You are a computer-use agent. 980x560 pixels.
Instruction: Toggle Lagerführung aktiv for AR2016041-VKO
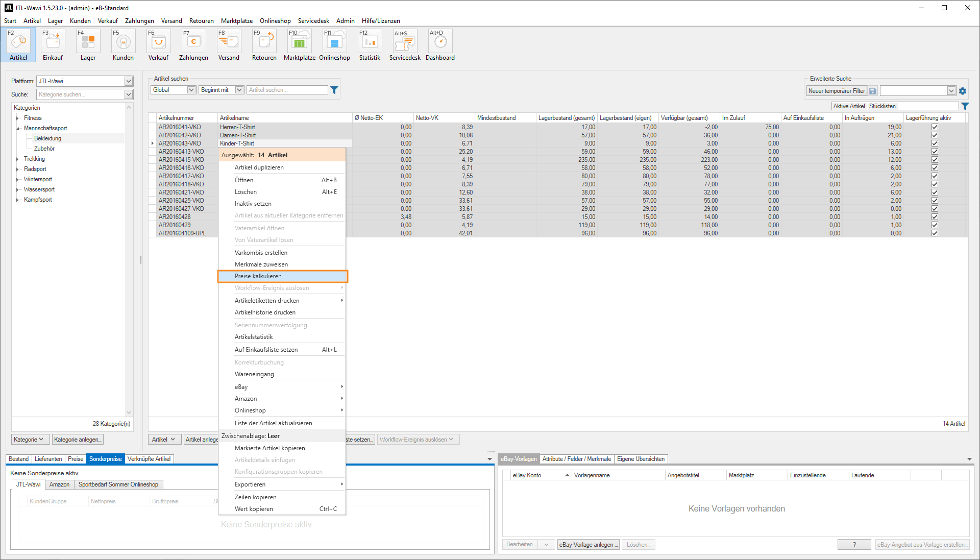(x=935, y=127)
